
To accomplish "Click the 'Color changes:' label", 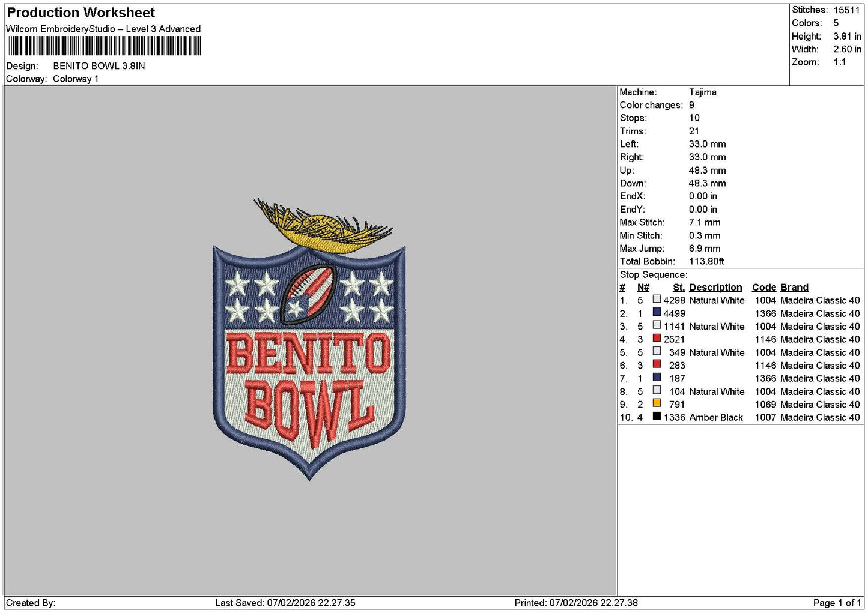I will (651, 105).
